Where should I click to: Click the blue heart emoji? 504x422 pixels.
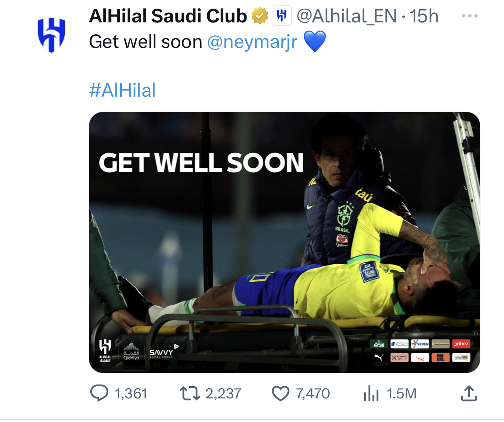tap(315, 41)
